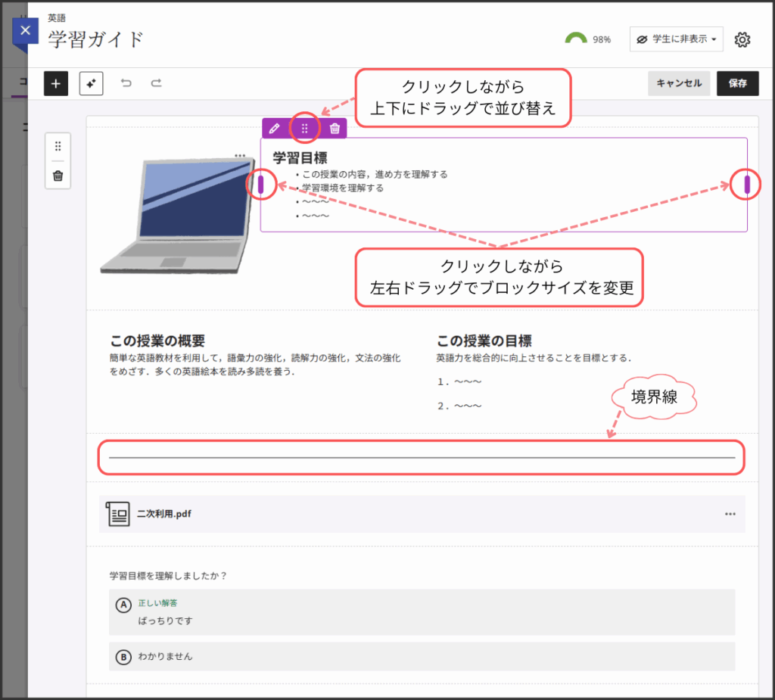Click the right purple resize handle

[747, 185]
